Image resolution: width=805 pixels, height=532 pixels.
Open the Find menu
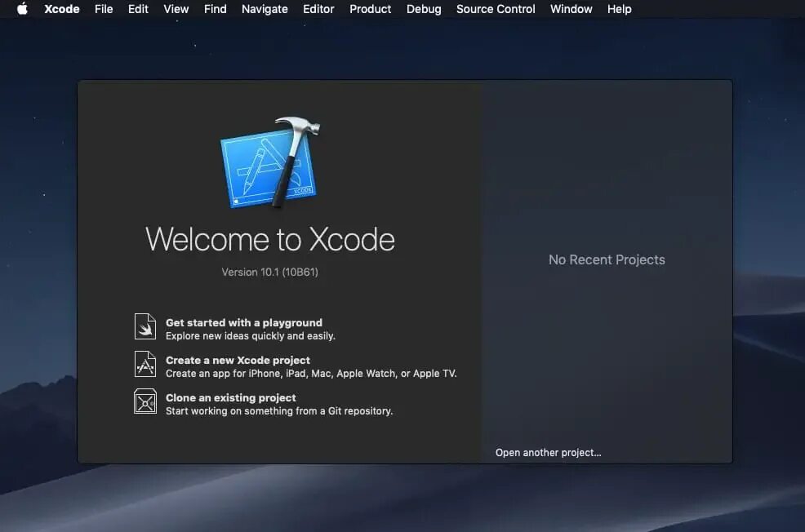215,9
